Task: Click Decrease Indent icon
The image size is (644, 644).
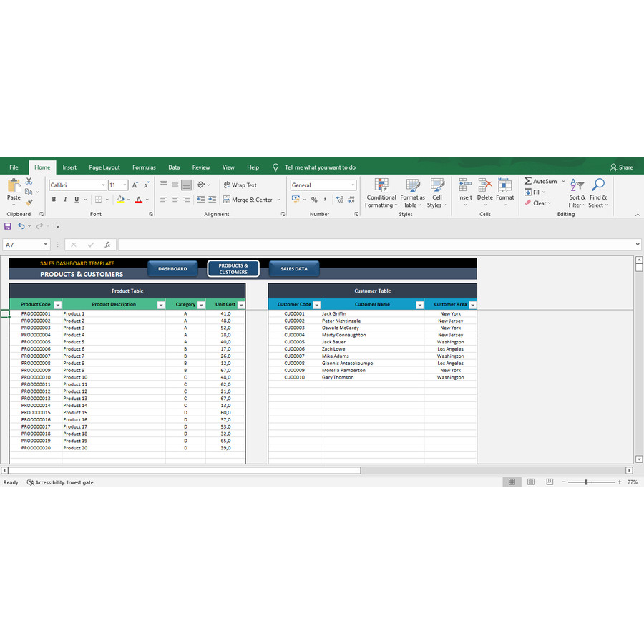Action: click(201, 200)
